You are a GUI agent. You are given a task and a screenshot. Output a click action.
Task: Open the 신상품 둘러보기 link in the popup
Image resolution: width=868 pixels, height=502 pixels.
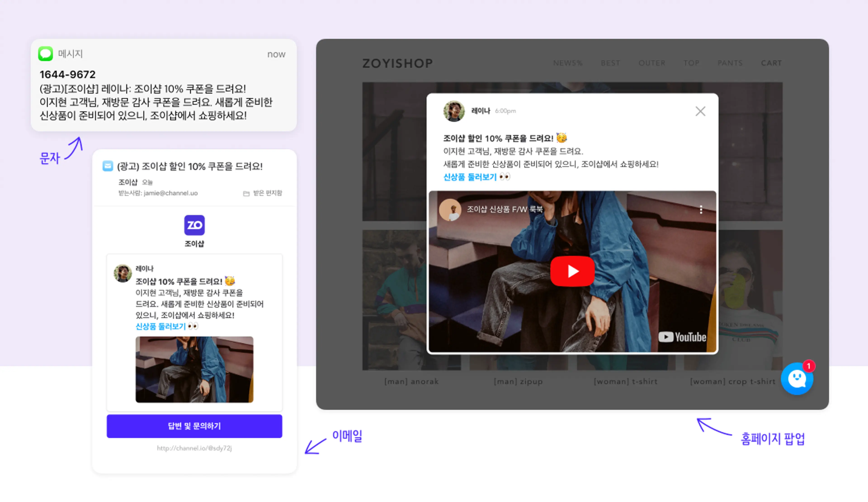[470, 177]
